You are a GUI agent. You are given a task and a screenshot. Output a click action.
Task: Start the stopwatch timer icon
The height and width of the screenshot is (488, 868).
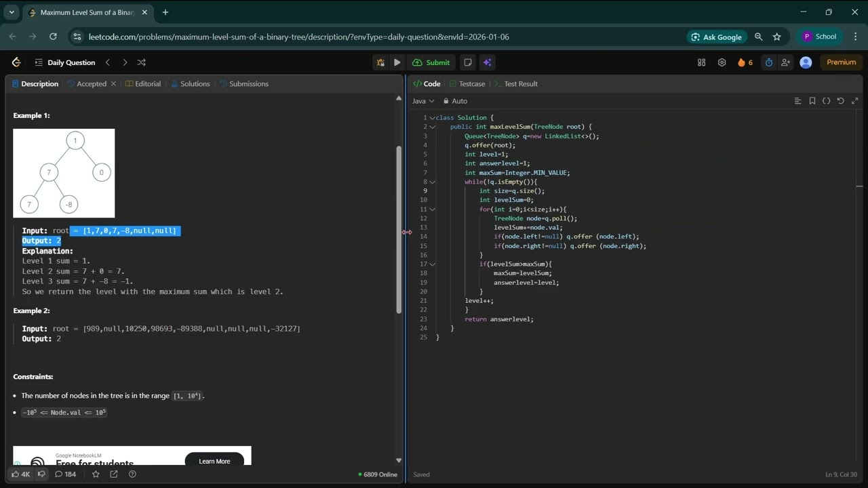pyautogui.click(x=769, y=62)
